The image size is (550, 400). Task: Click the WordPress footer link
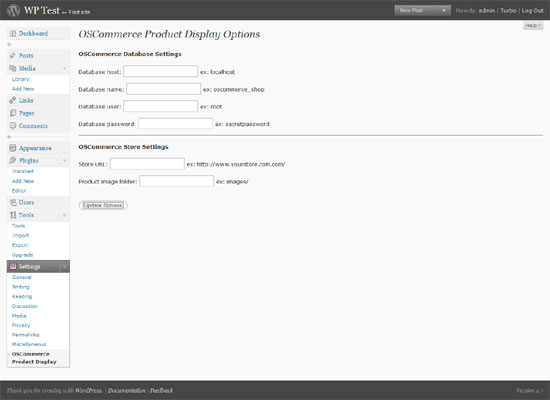88,391
